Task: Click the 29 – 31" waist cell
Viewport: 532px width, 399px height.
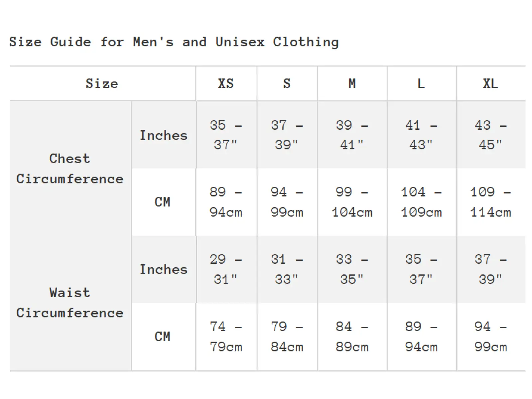Action: click(226, 269)
